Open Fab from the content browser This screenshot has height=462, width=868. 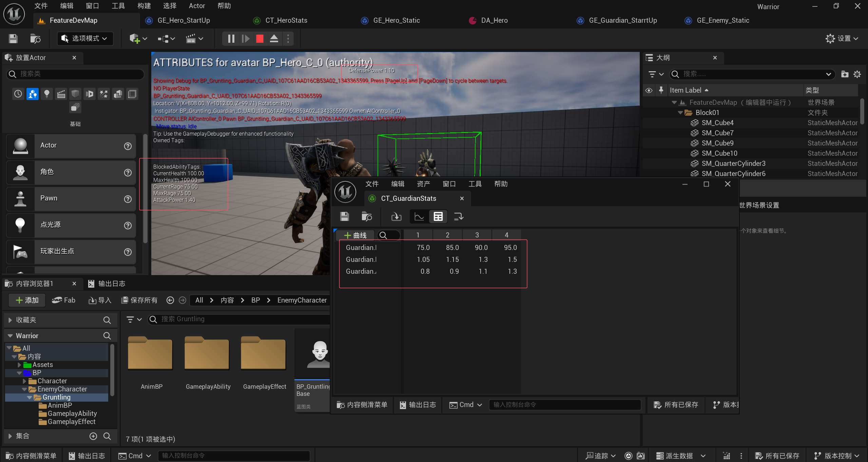[63, 301]
